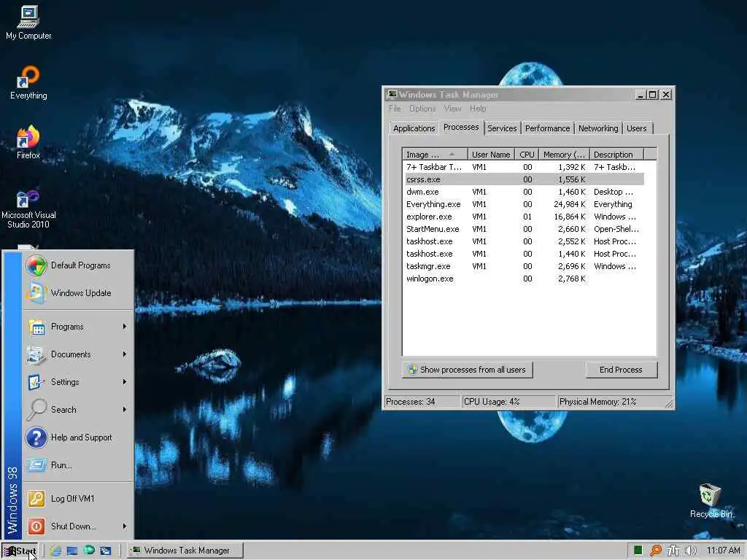Click the Task Manager resize grip corner
Viewport: 747px width, 560px height.
coord(670,404)
